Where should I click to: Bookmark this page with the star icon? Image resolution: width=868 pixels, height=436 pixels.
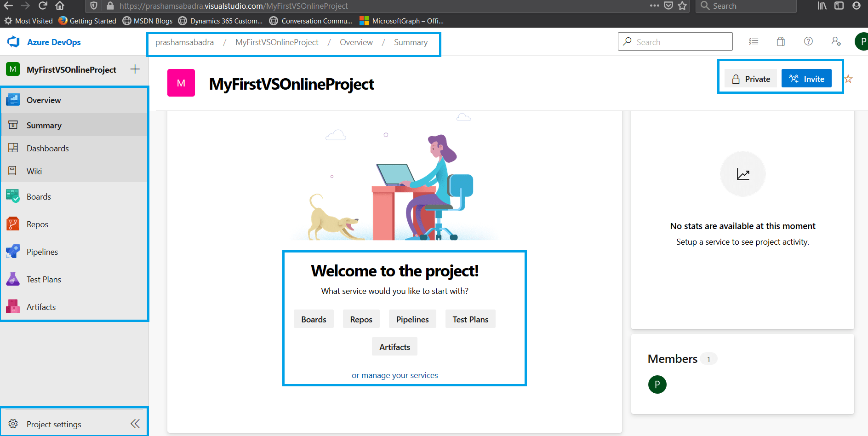click(x=682, y=6)
